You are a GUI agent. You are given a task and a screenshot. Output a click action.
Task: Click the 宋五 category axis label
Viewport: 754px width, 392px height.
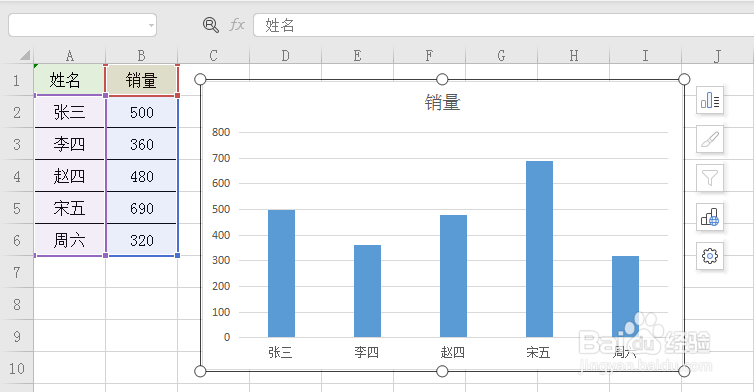pos(538,353)
